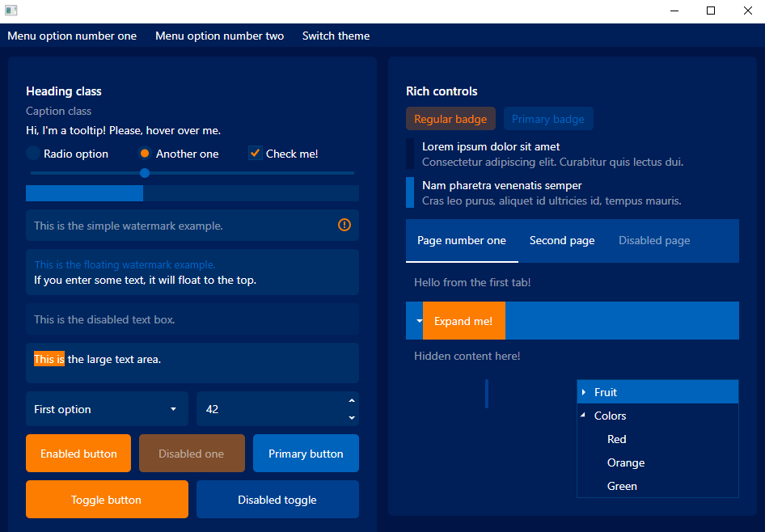Viewport: 765px width, 532px height.
Task: Click the vertical blue bar beside tree view
Action: click(487, 394)
